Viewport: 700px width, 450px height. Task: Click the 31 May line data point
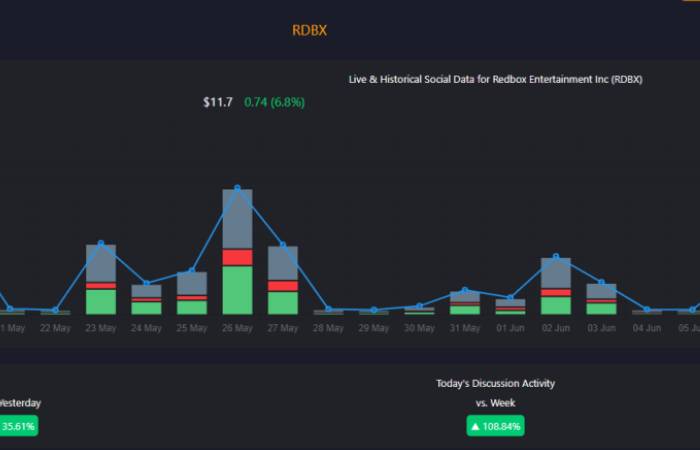click(x=465, y=290)
